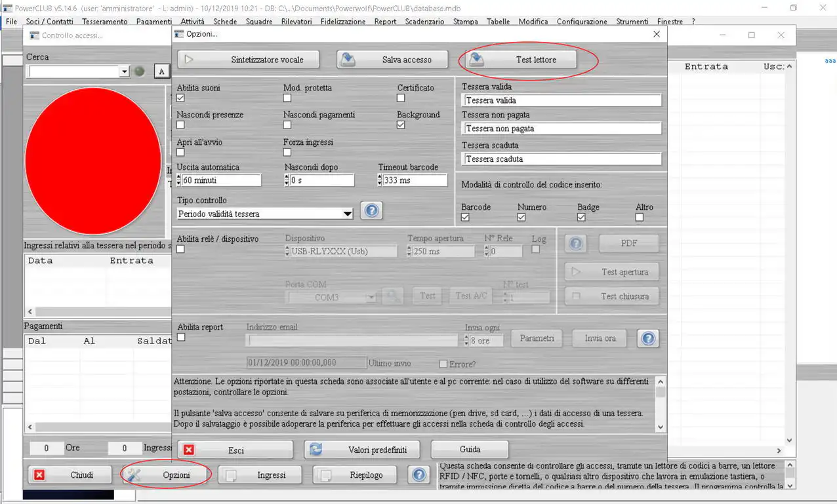Click the blue help icon beside Tipo controllo
Image resolution: width=837 pixels, height=504 pixels.
click(x=371, y=210)
